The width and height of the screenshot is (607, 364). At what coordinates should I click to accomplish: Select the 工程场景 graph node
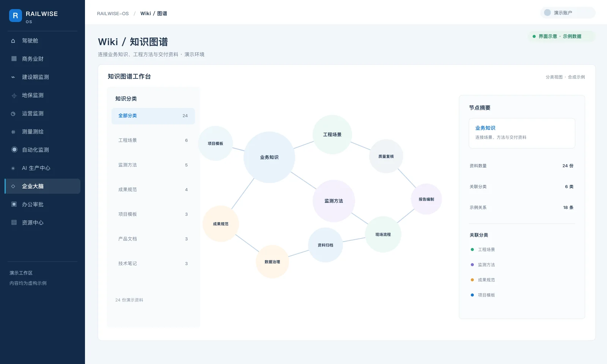coord(332,135)
